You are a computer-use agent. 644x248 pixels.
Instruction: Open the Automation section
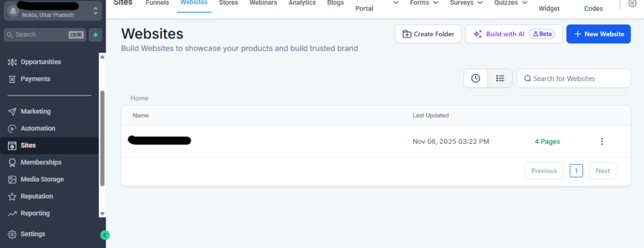point(38,128)
